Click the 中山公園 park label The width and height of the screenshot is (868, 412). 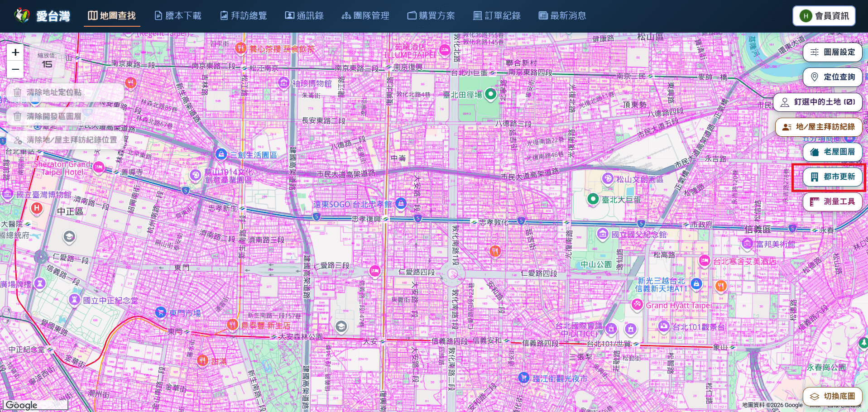(x=596, y=264)
